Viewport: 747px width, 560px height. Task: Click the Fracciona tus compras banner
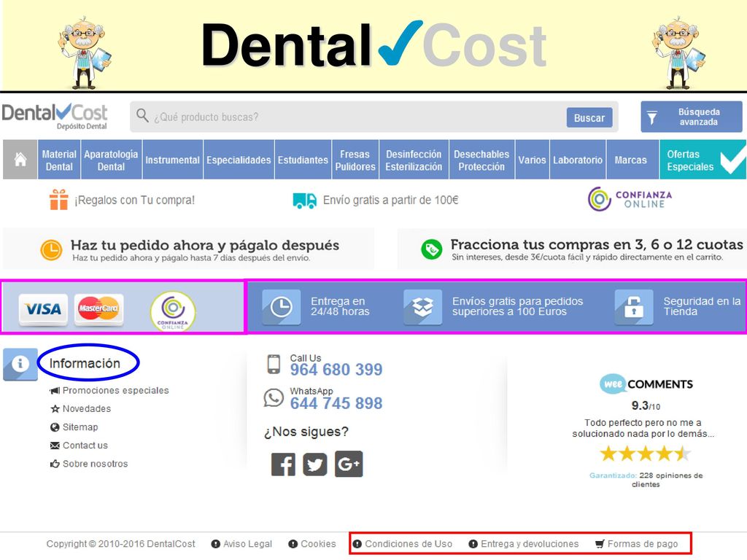pos(572,249)
